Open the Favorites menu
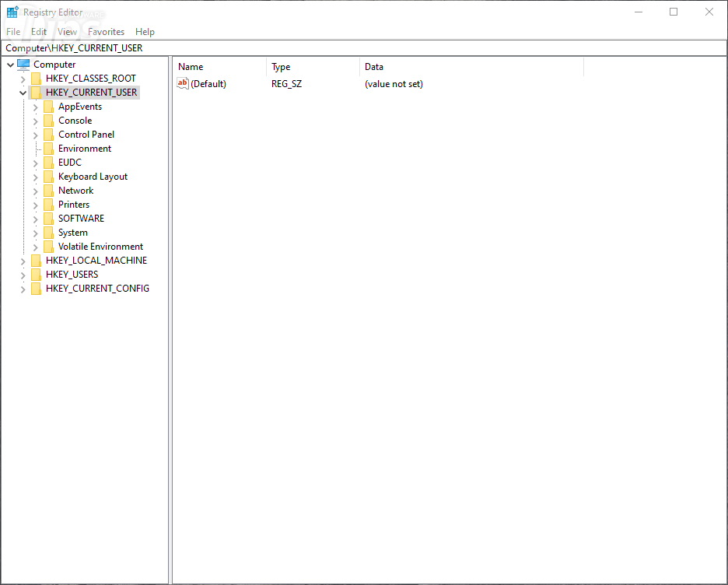The width and height of the screenshot is (728, 585). click(x=106, y=32)
